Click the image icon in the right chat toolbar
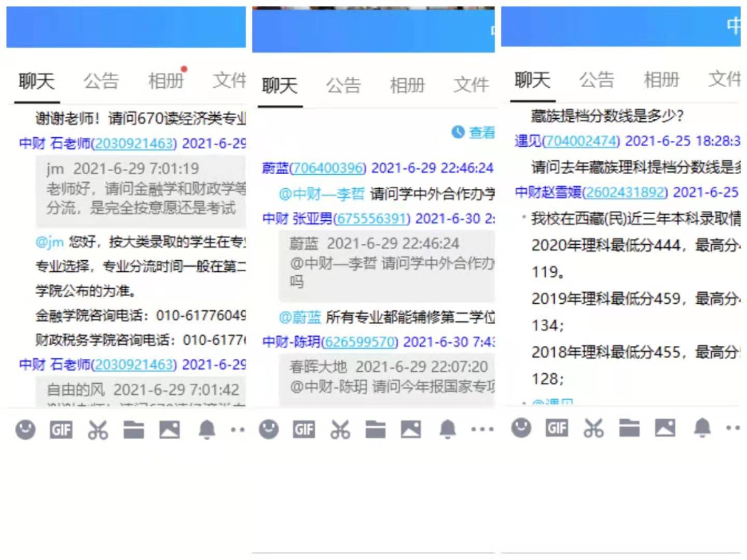Image resolution: width=747 pixels, height=560 pixels. click(x=665, y=428)
